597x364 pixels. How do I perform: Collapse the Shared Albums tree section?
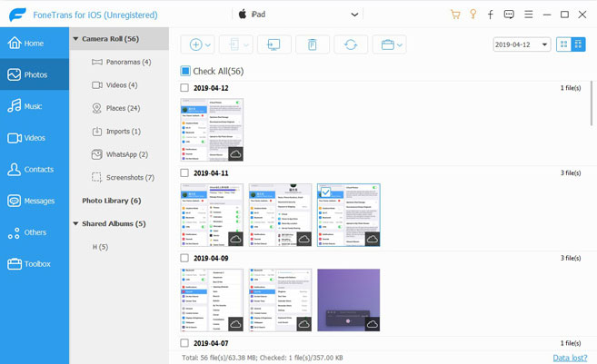click(75, 223)
